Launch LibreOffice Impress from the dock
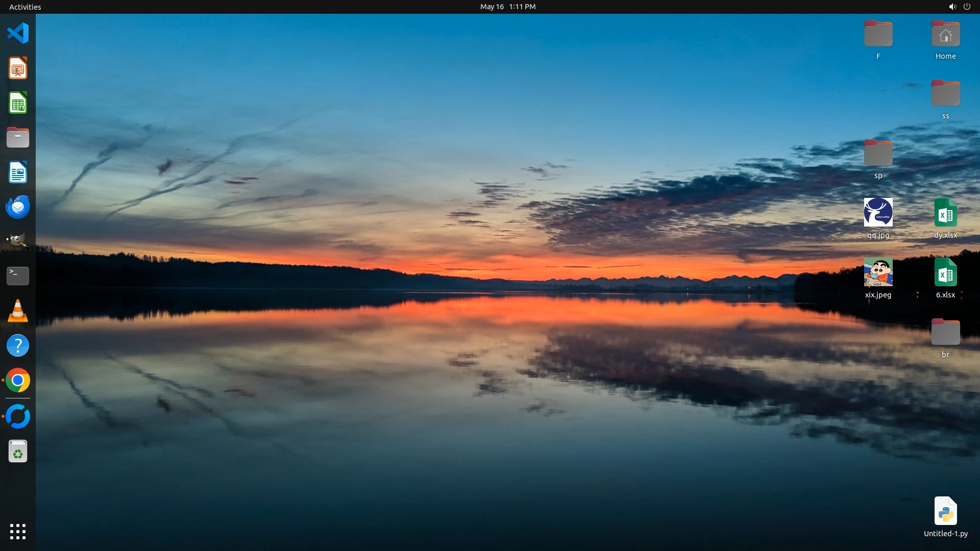980x551 pixels. pos(18,68)
